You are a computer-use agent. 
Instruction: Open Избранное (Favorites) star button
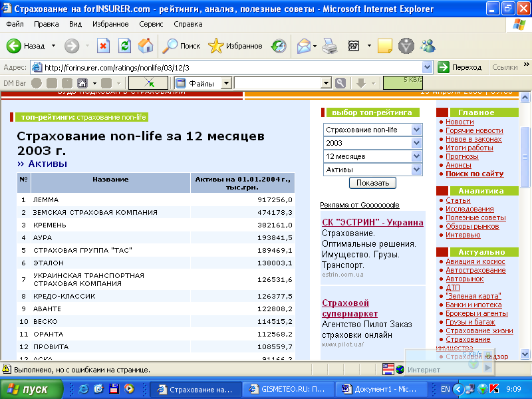[235, 46]
